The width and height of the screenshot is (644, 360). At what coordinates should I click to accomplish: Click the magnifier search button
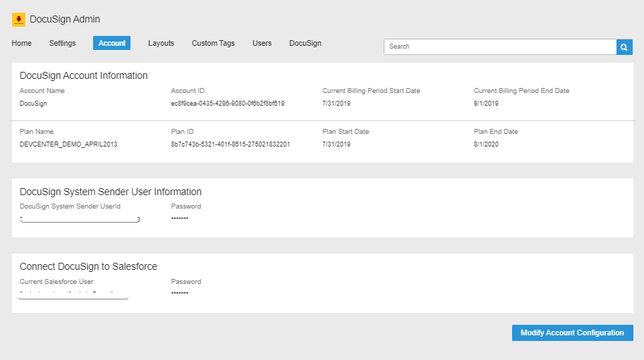[x=624, y=46]
